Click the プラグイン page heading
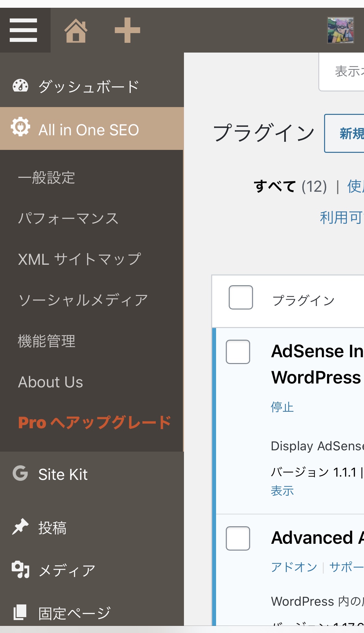364x633 pixels. point(264,133)
